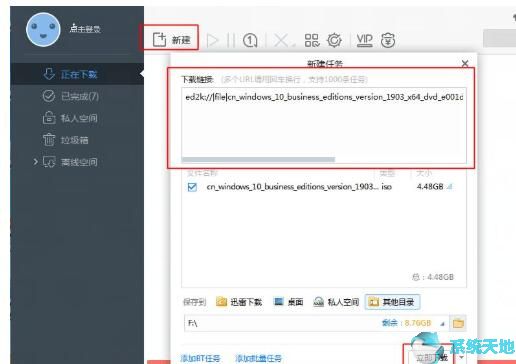
Task: Open the 正在下载 downloading list
Action: 77,74
